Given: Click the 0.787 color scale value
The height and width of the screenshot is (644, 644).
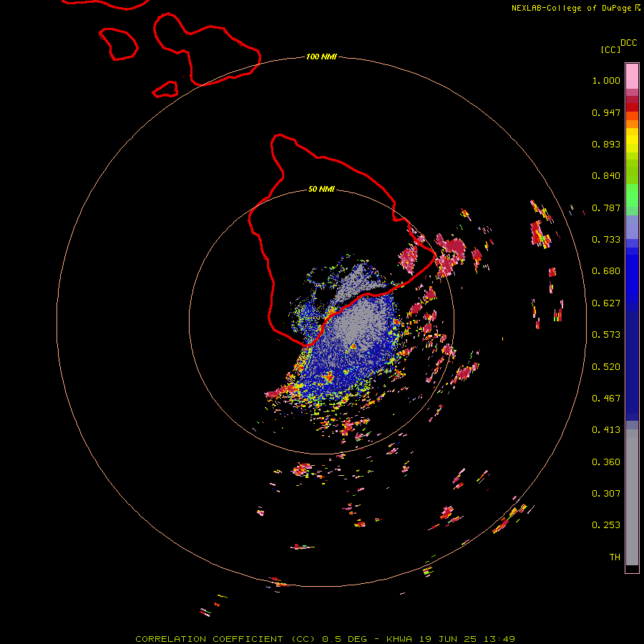Looking at the screenshot, I should pos(606,208).
